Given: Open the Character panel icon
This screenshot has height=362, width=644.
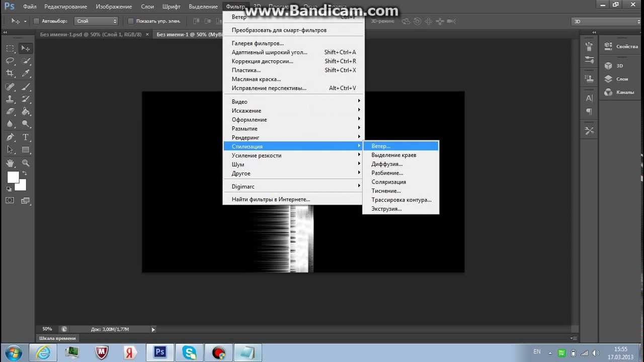Looking at the screenshot, I should click(x=589, y=98).
